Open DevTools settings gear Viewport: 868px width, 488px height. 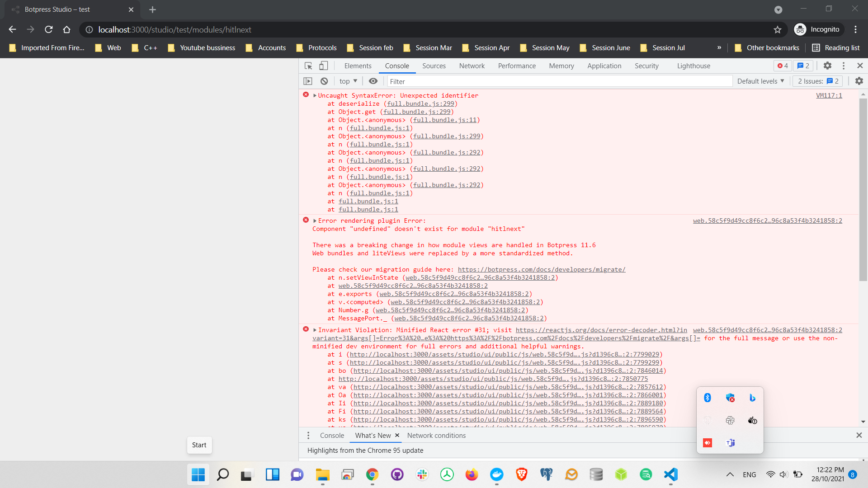coord(827,66)
